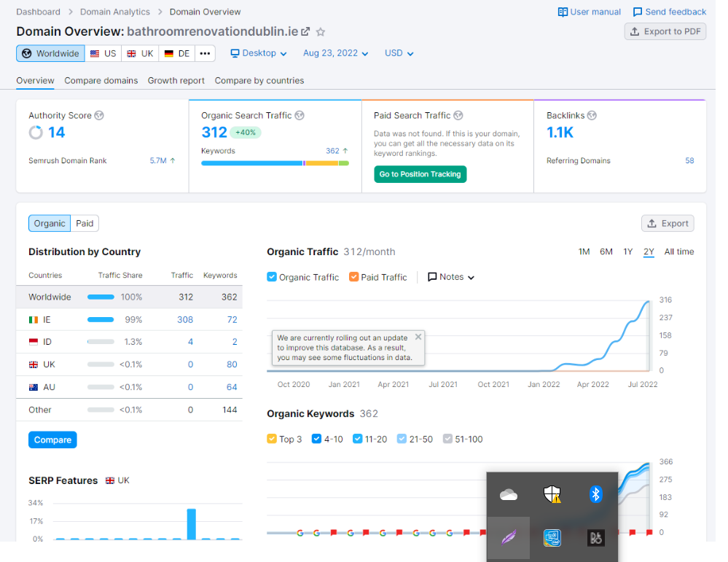Image resolution: width=728 pixels, height=562 pixels.
Task: Open Windows Security shield tray icon
Action: [x=552, y=494]
